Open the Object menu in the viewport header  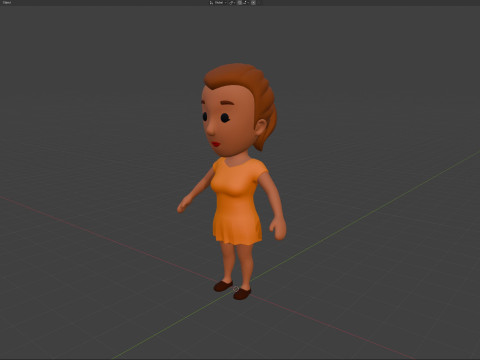(7, 2)
